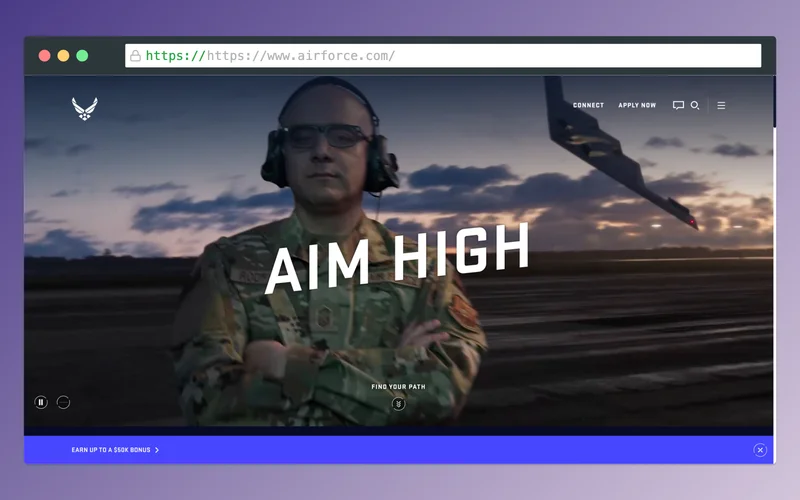Pause the hero background video

(41, 402)
